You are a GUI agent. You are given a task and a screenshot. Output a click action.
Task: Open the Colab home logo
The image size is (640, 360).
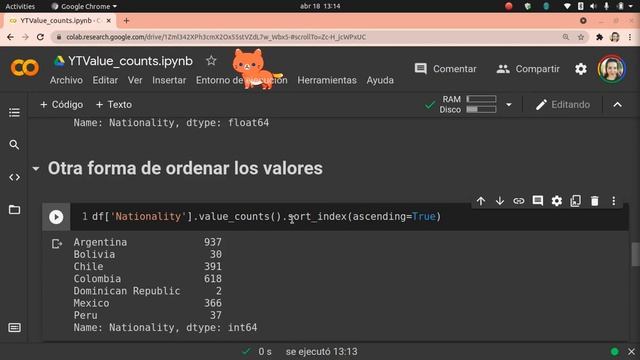tap(24, 68)
